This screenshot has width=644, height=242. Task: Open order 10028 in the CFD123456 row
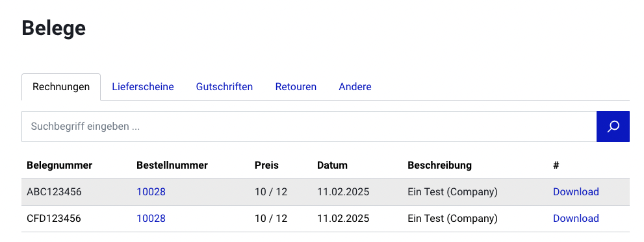pos(151,218)
